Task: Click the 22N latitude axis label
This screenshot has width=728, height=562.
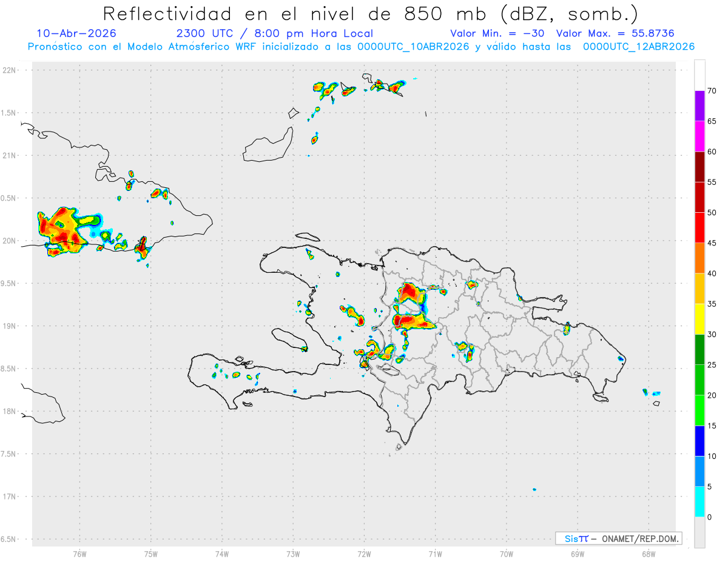Action: (x=10, y=70)
